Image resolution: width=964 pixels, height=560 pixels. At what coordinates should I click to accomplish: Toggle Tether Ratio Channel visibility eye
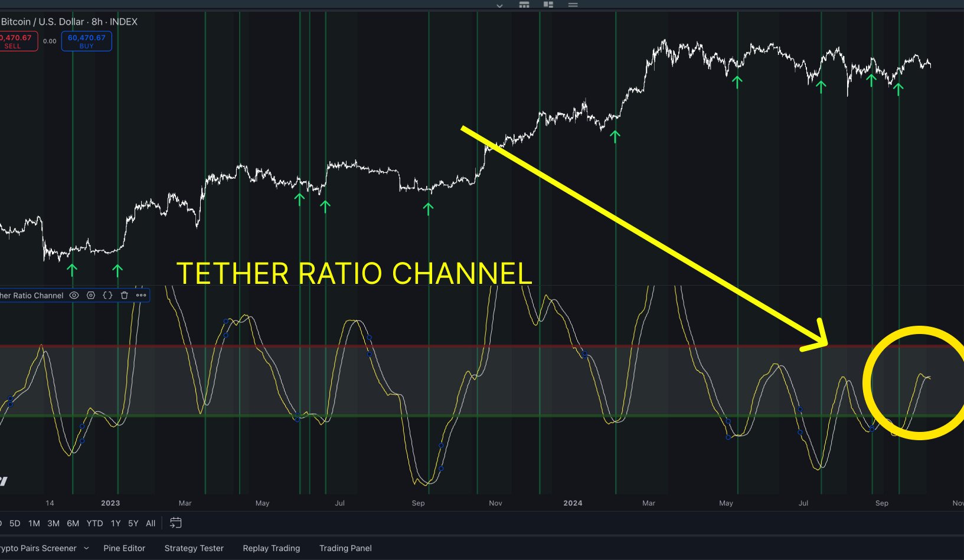(x=74, y=295)
